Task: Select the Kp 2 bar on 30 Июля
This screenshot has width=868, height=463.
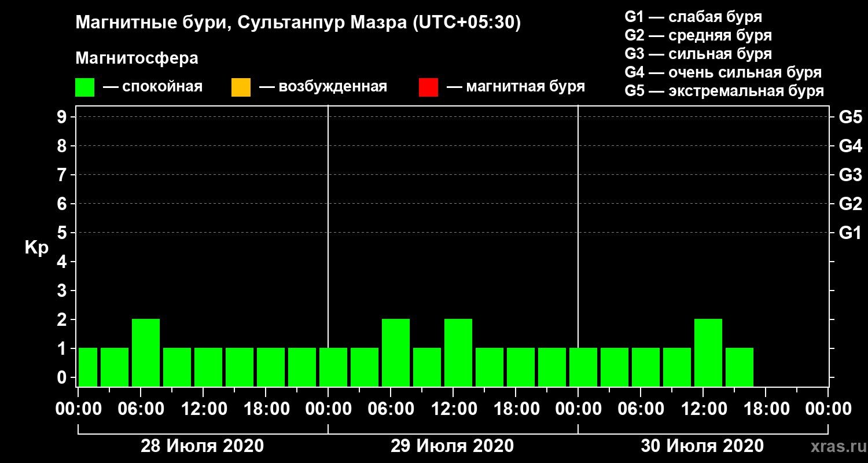Action: (x=708, y=352)
